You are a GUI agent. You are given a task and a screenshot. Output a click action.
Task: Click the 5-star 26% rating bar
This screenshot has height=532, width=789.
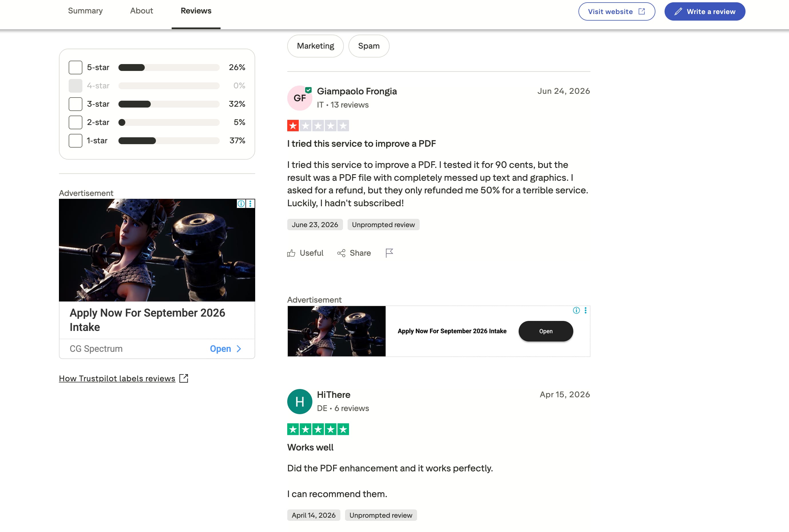point(169,68)
